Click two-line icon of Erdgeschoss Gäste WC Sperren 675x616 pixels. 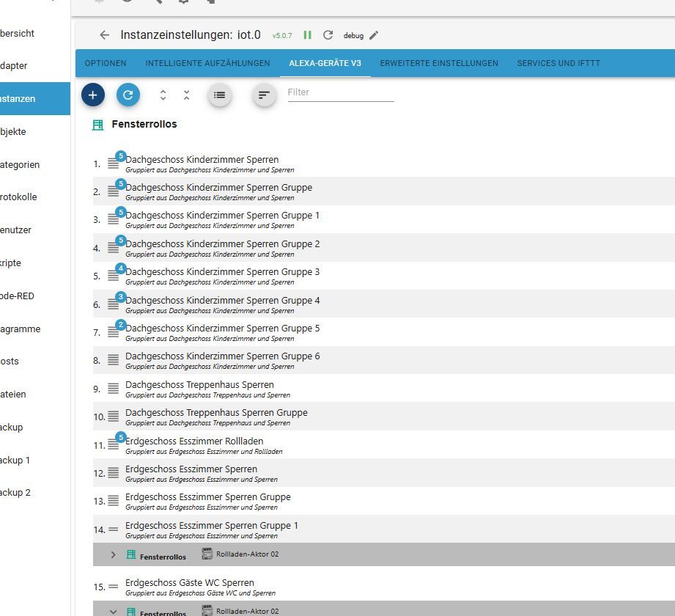click(113, 587)
